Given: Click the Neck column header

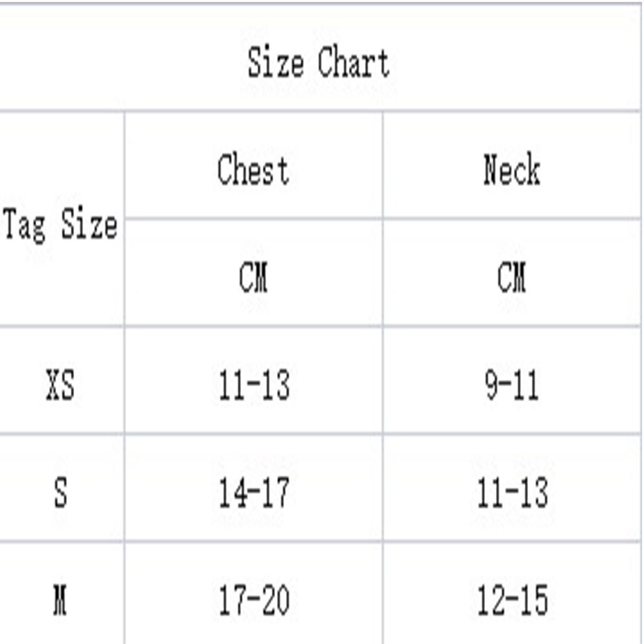Looking at the screenshot, I should [512, 170].
